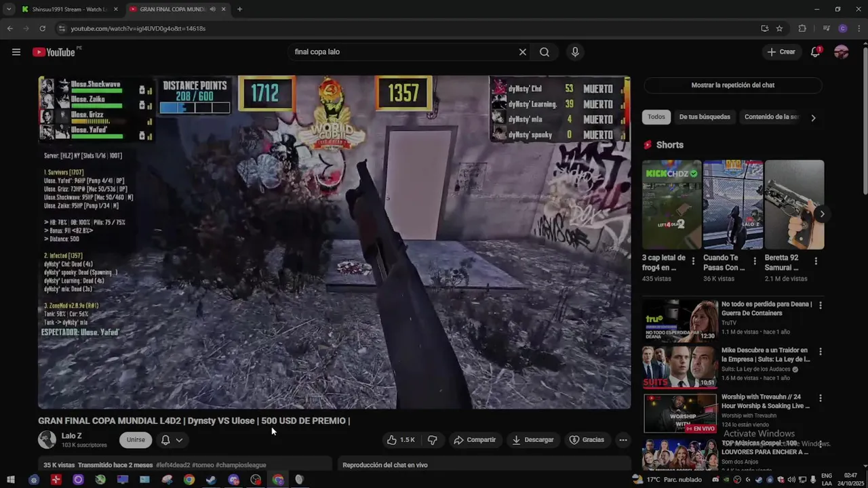Select the 'Todos' filter chip
The image size is (868, 488).
[656, 117]
